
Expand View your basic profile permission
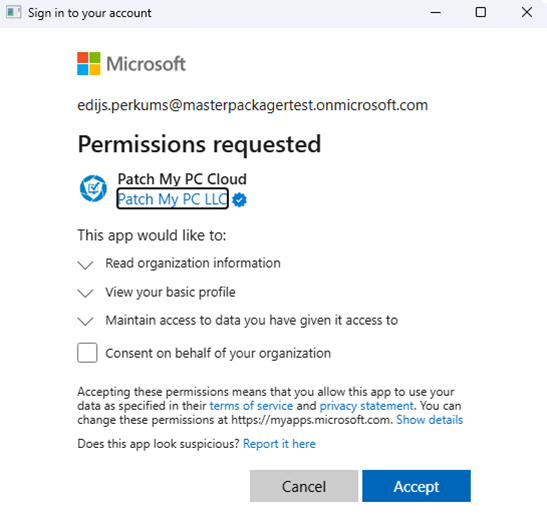(85, 293)
